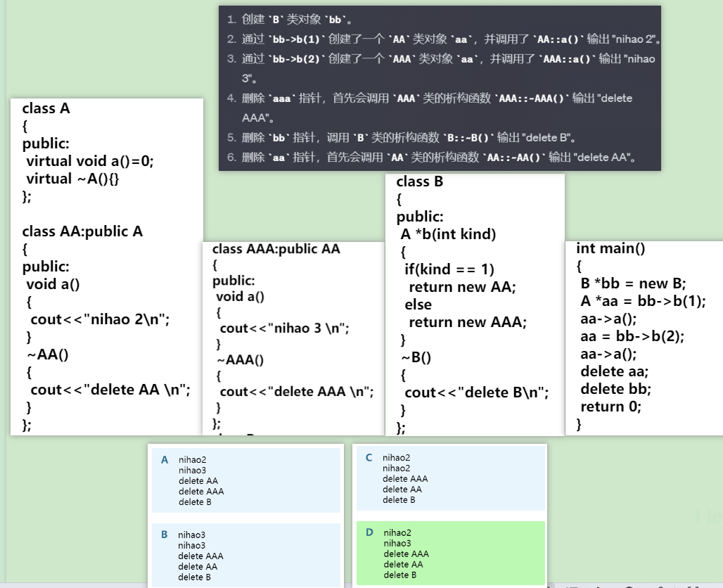This screenshot has width=723, height=588.
Task: Click the 'virtual ~A(){}' line
Action: pos(72,179)
